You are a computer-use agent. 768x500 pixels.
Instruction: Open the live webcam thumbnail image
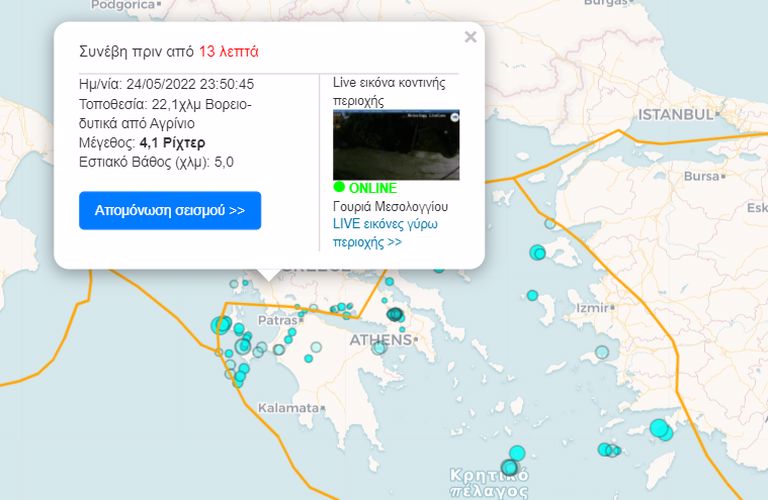[396, 144]
